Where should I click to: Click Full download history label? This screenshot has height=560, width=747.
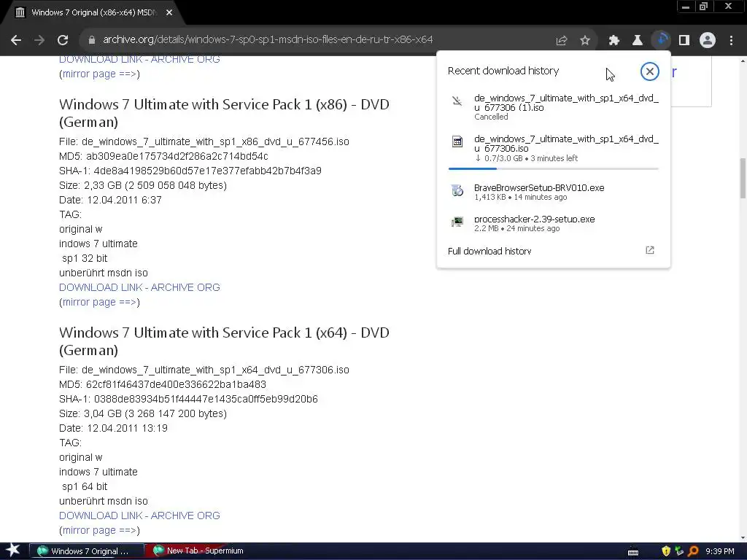(x=489, y=251)
